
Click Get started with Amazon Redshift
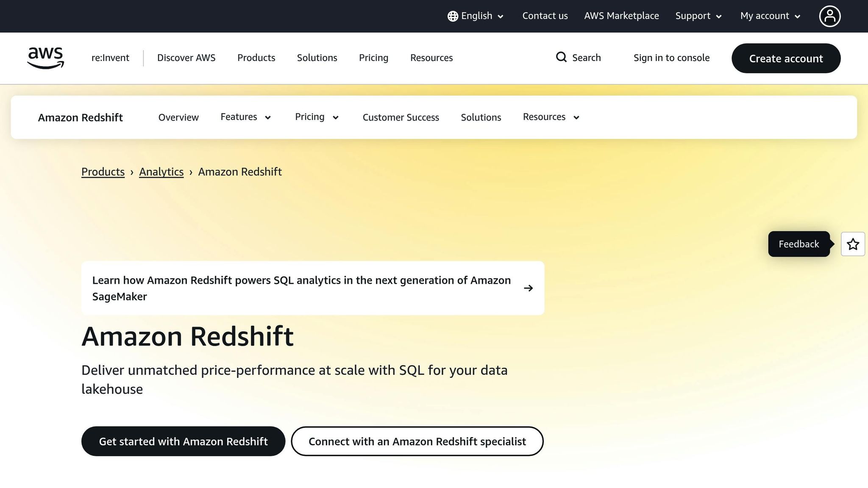pyautogui.click(x=183, y=441)
